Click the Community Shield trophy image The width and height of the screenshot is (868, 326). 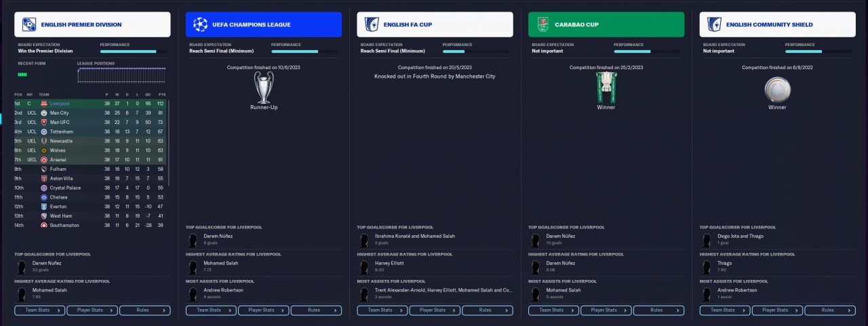[x=777, y=88]
